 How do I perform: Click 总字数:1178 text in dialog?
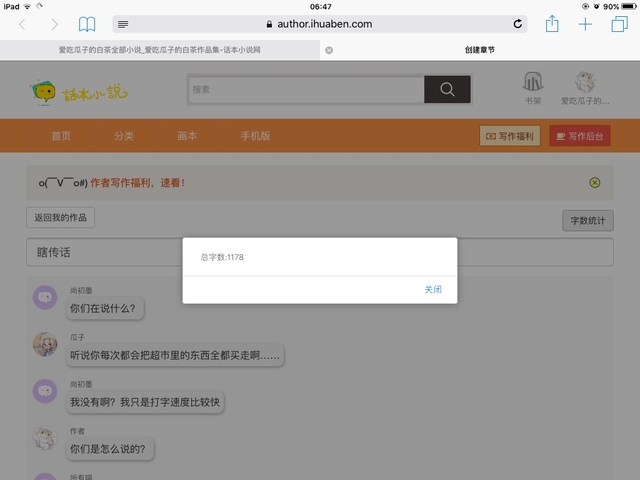[222, 257]
